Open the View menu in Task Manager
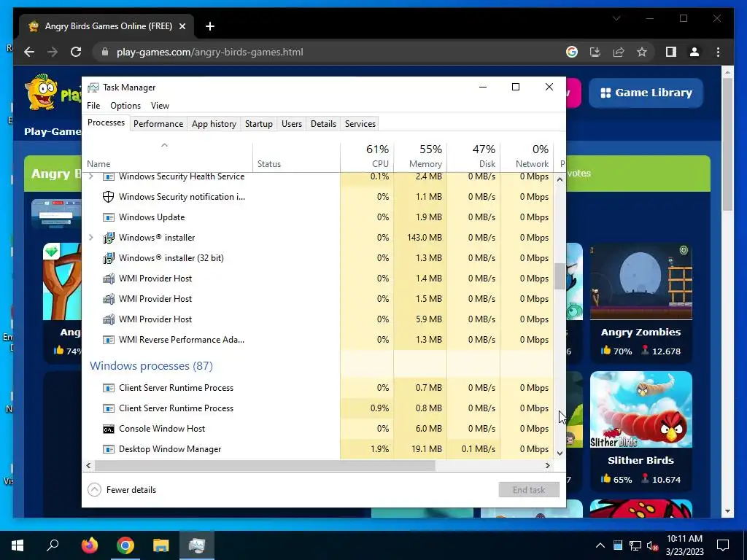This screenshot has width=747, height=560. tap(160, 106)
